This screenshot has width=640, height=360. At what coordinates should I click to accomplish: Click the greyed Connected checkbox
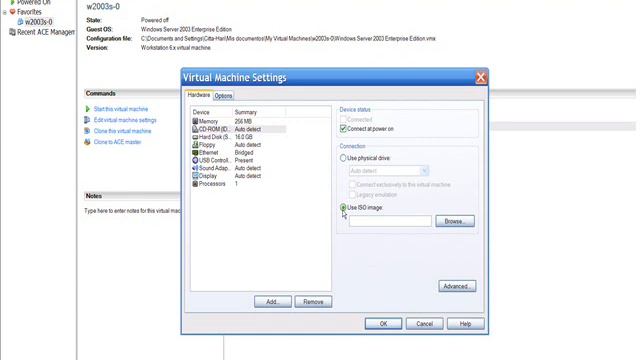pyautogui.click(x=343, y=119)
